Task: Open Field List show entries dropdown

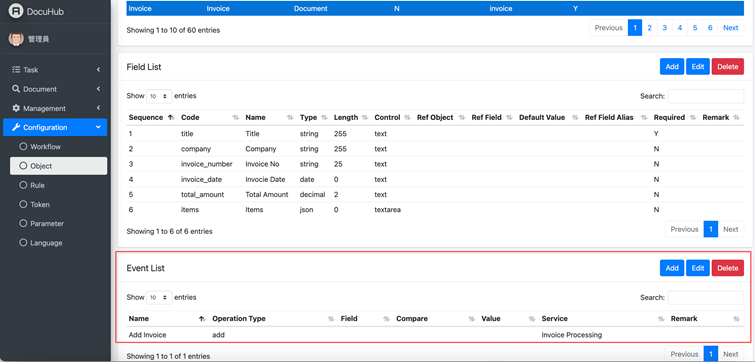Action: click(x=159, y=96)
